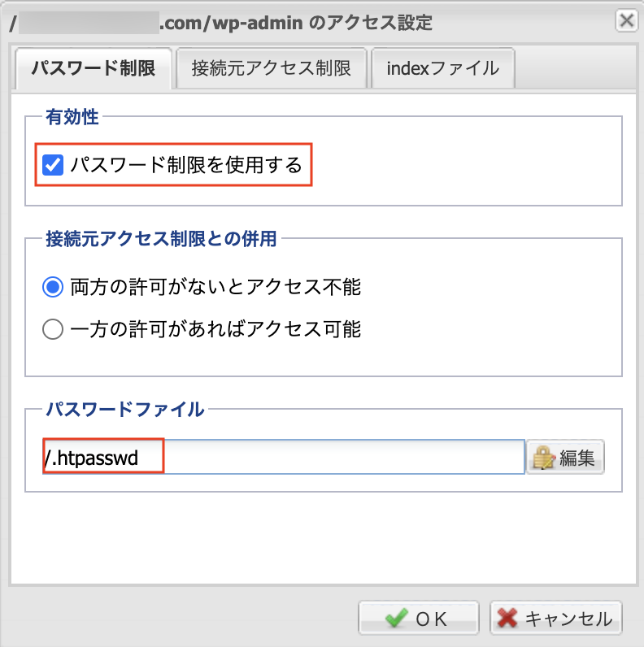Open the 接続元アクセス制限 tab
Image resolution: width=644 pixels, height=647 pixels.
tap(271, 68)
